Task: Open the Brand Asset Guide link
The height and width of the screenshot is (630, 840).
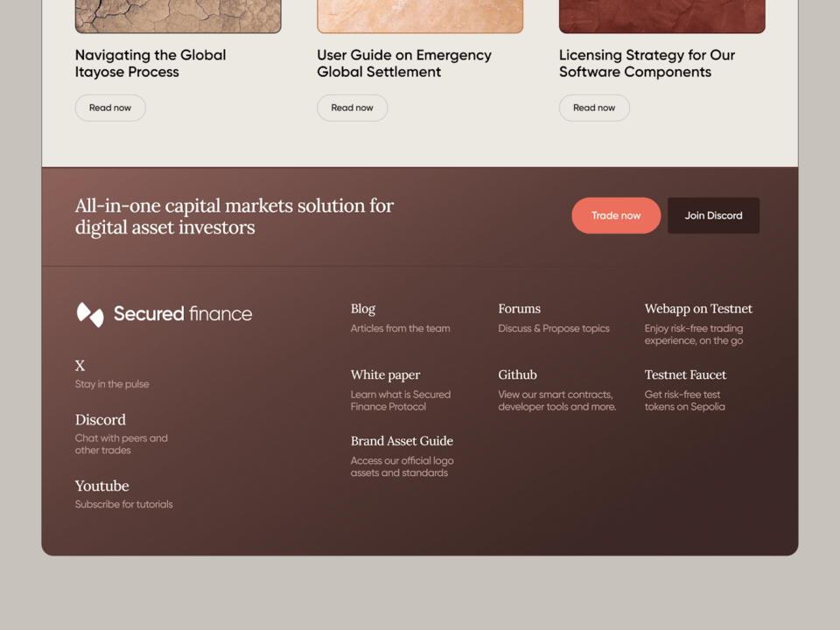Action: [x=402, y=441]
